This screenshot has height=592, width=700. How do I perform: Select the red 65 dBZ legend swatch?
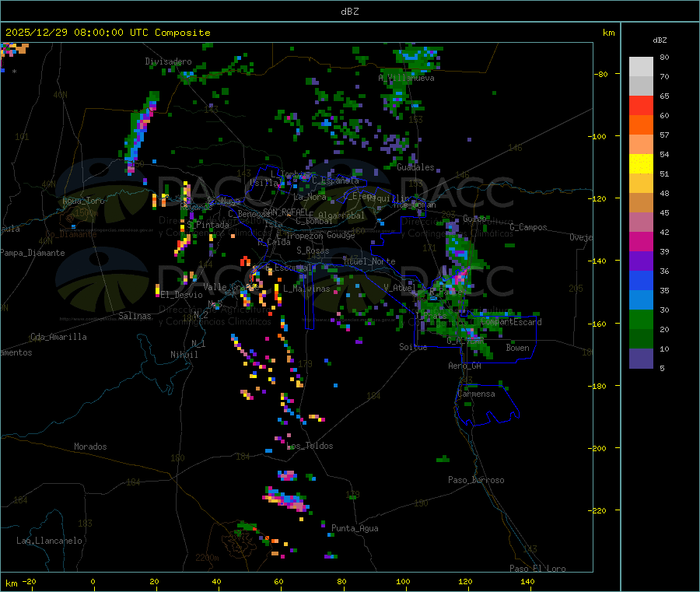[x=641, y=105]
